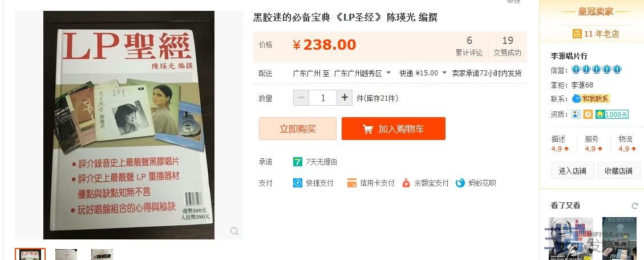Screen dimensions: 644x260
Task: Expand the 广东广州越秀区 destination dropdown
Action: pyautogui.click(x=388, y=73)
